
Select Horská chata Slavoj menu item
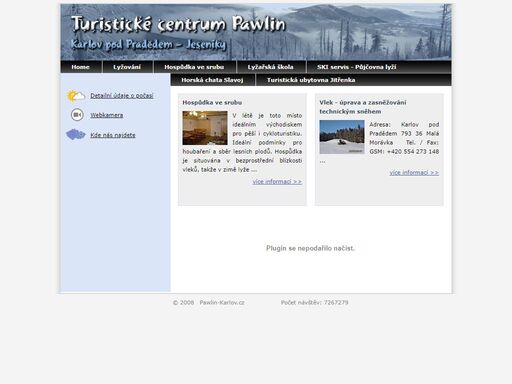click(x=212, y=80)
